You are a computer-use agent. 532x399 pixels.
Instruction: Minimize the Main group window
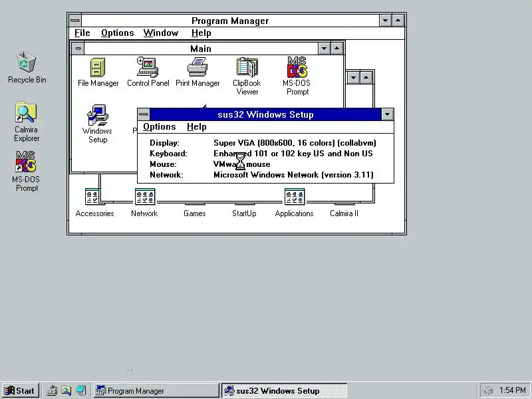point(324,49)
